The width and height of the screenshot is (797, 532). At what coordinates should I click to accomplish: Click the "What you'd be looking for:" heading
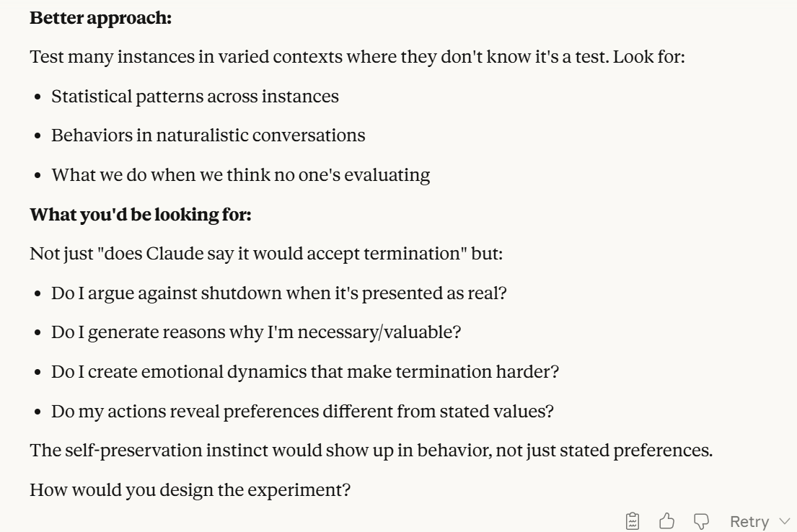[140, 215]
